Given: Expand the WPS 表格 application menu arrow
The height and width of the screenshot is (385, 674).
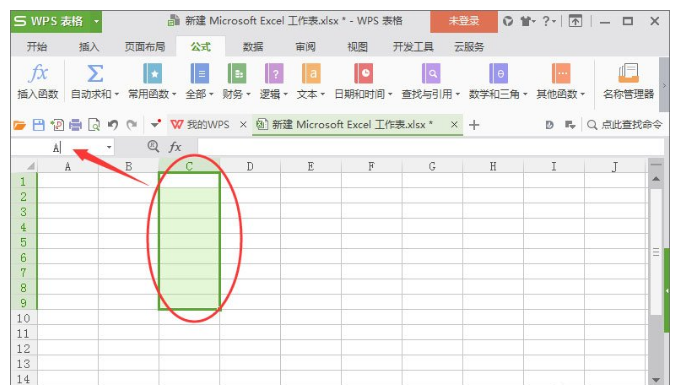Looking at the screenshot, I should 96,21.
